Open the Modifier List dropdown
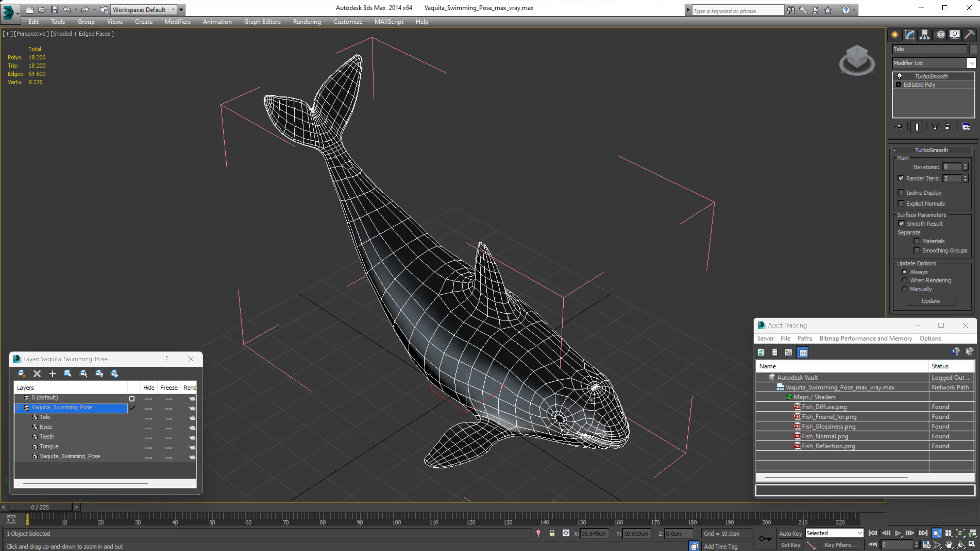The width and height of the screenshot is (980, 551). coord(971,62)
